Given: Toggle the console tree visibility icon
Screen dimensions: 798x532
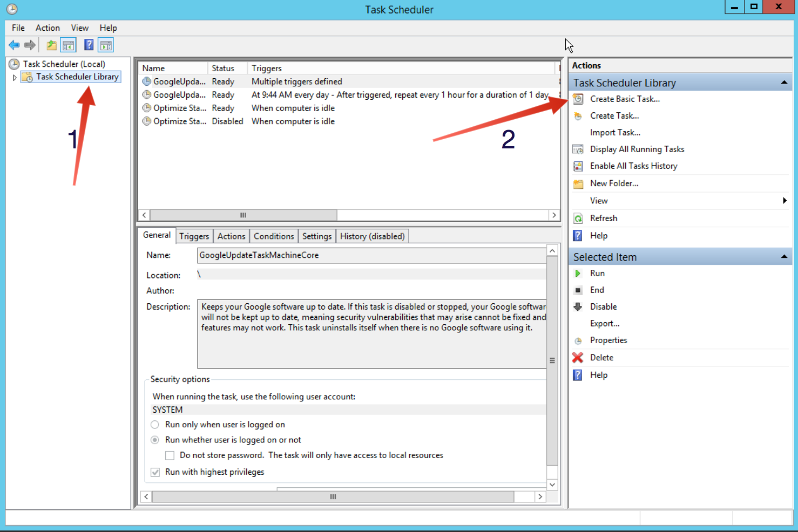Looking at the screenshot, I should tap(69, 45).
